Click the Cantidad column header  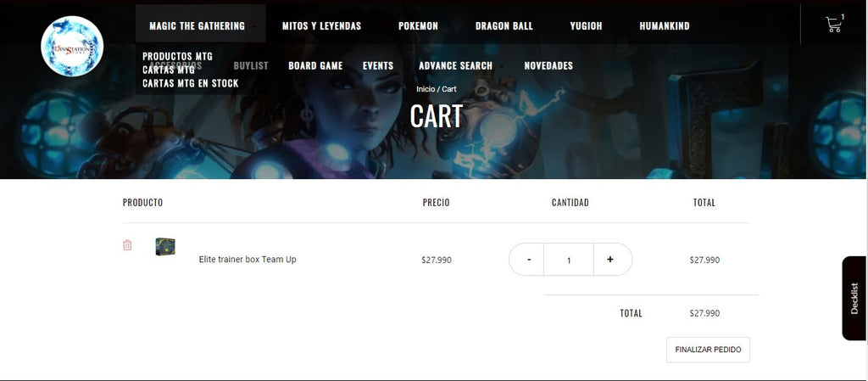(570, 202)
